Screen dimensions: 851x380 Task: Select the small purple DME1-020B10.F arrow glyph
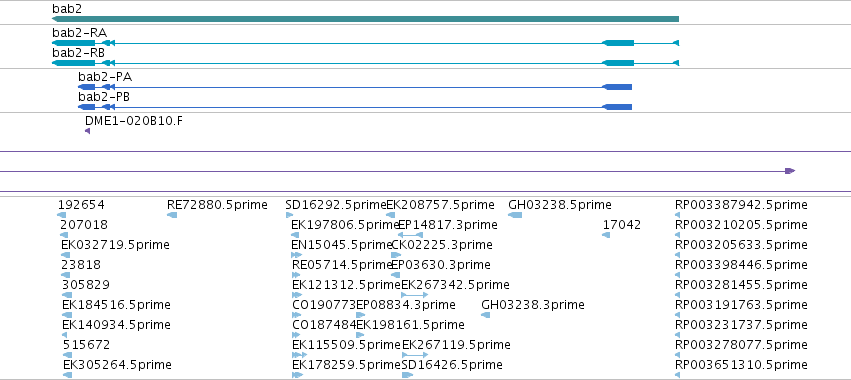87,131
